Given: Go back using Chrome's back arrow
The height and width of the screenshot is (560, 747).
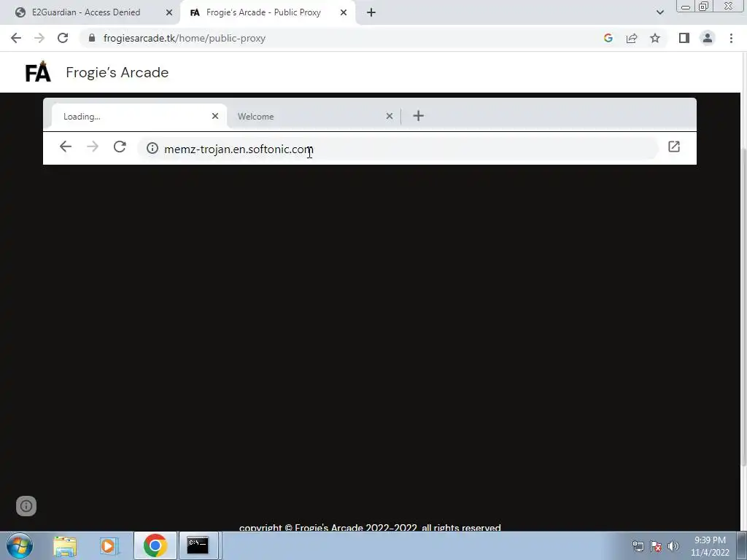Looking at the screenshot, I should tap(16, 38).
